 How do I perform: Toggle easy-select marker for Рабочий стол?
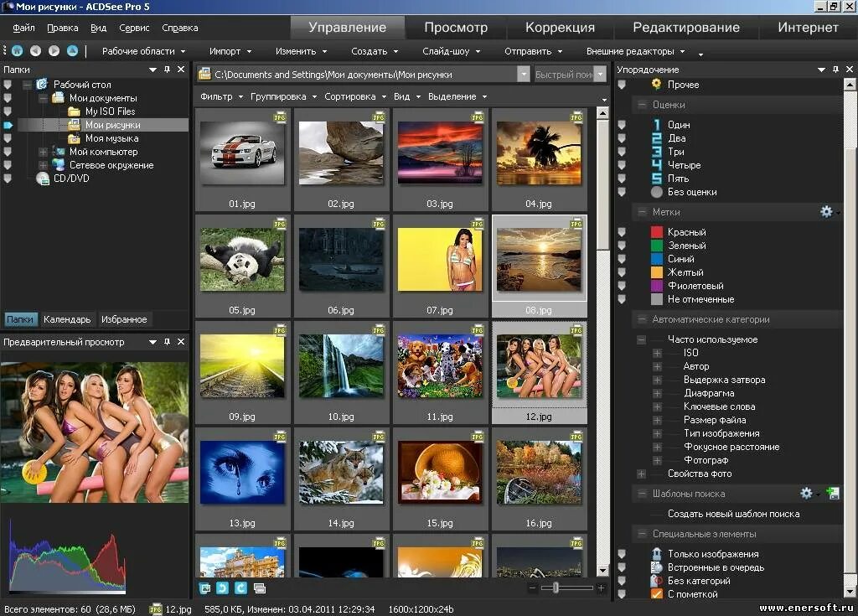click(x=7, y=85)
